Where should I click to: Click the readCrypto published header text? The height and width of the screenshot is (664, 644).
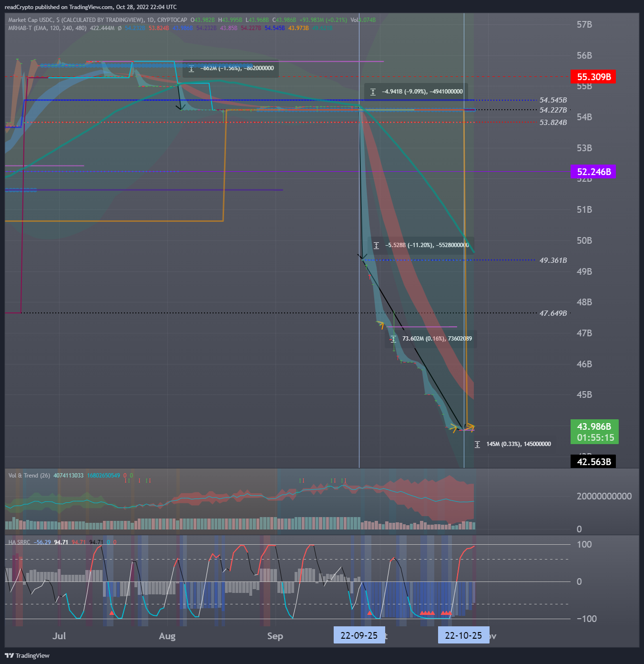click(91, 7)
